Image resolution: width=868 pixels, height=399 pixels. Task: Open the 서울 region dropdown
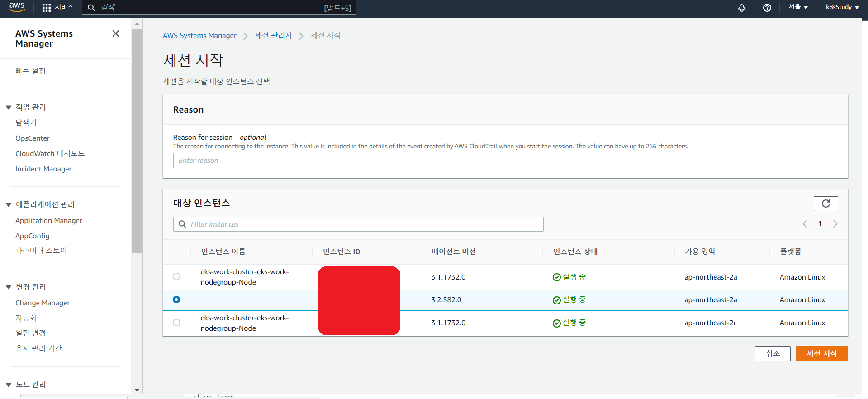[x=798, y=7]
